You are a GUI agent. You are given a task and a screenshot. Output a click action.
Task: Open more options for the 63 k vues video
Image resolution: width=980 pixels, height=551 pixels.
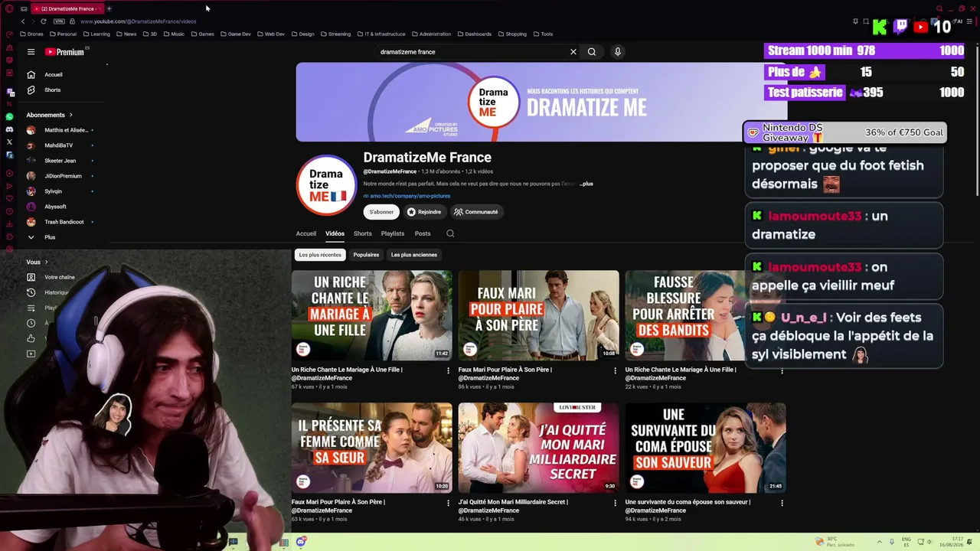pos(448,503)
